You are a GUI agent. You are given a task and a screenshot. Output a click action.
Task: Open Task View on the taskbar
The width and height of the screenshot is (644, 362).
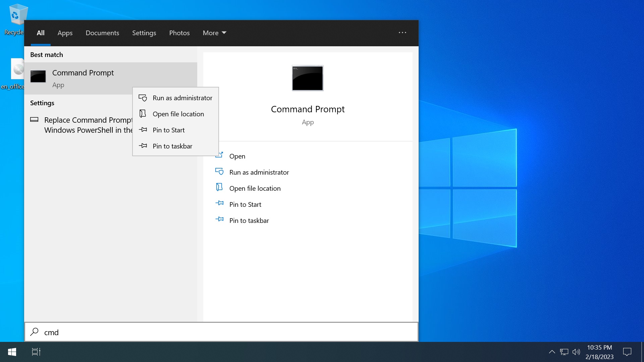coord(36,352)
